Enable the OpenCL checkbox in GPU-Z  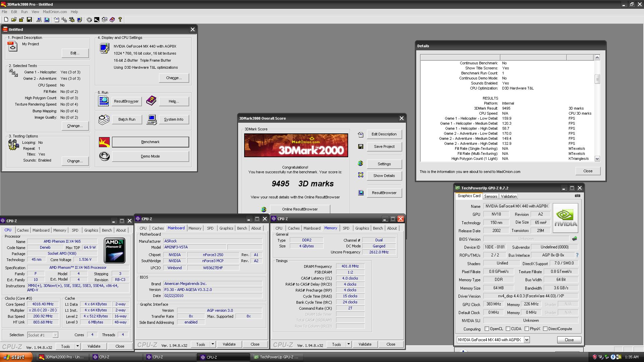[x=487, y=329]
